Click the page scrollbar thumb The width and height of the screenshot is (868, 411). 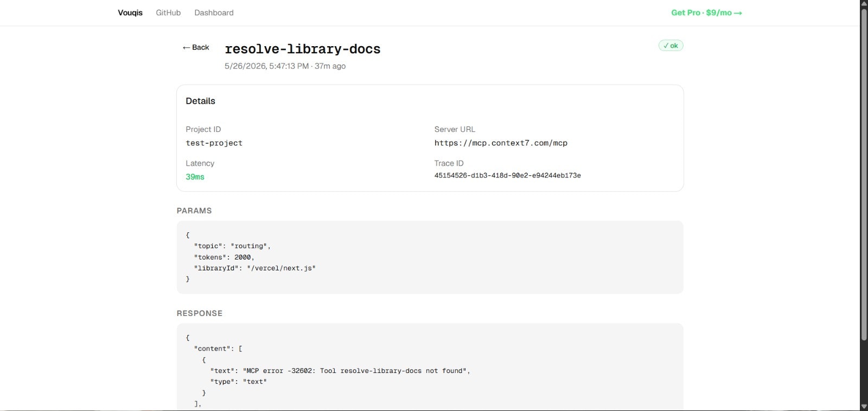click(864, 174)
